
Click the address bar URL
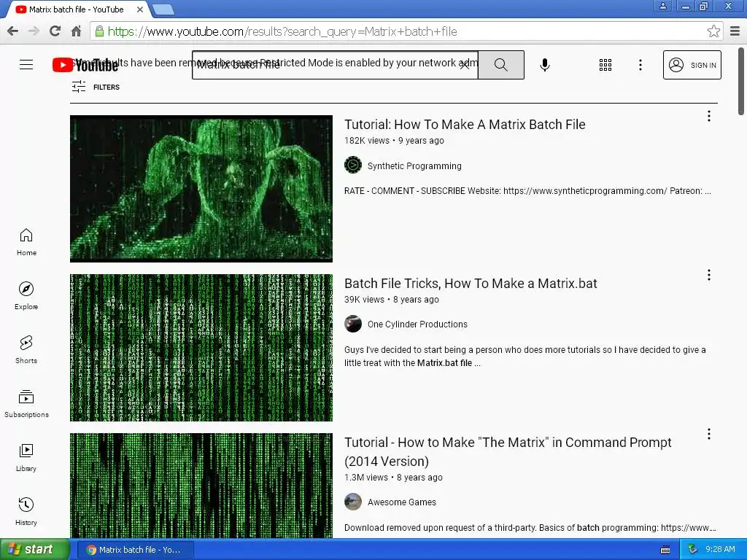282,31
